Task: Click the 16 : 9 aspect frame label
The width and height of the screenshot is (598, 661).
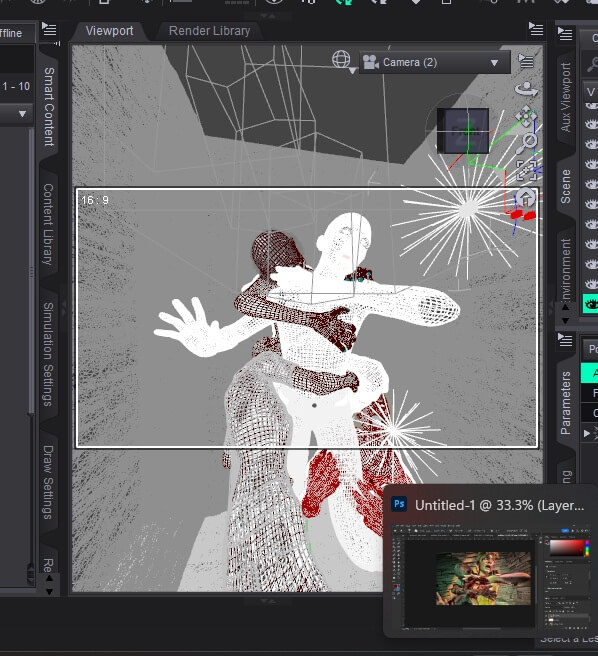Action: (x=95, y=200)
